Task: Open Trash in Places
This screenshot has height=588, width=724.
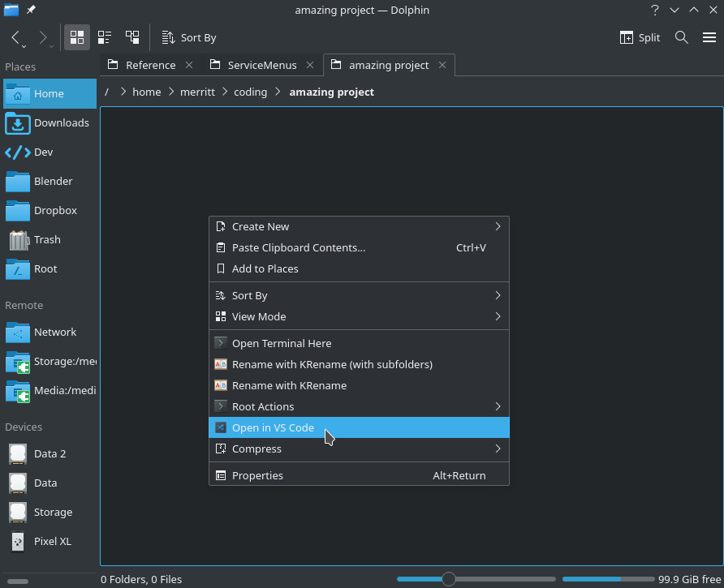Action: [x=50, y=239]
